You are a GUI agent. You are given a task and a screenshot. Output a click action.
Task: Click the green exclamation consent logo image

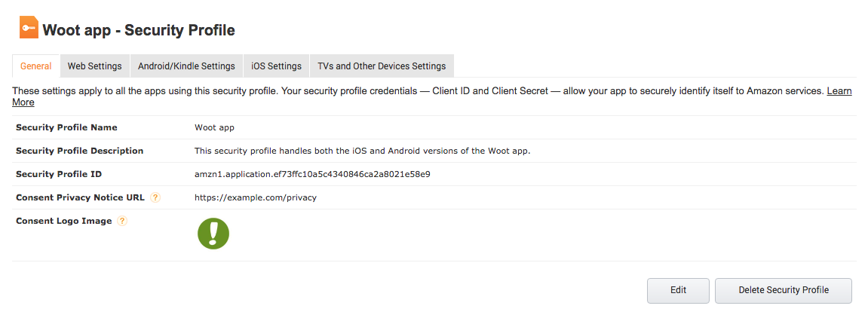[x=213, y=234]
